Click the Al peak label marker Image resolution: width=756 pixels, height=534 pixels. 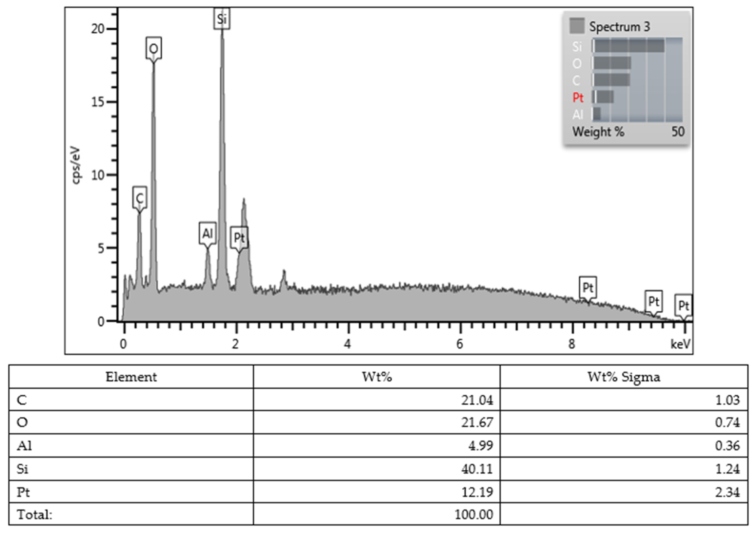click(x=207, y=233)
